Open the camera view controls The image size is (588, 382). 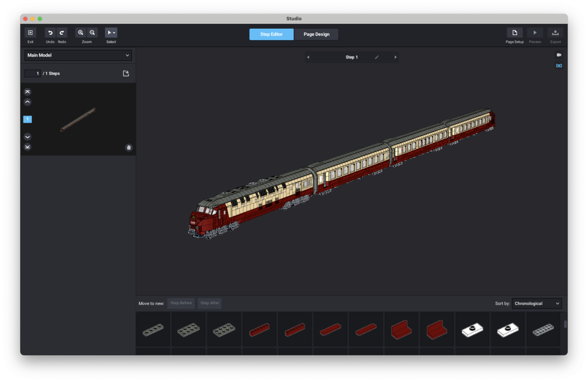[x=559, y=55]
